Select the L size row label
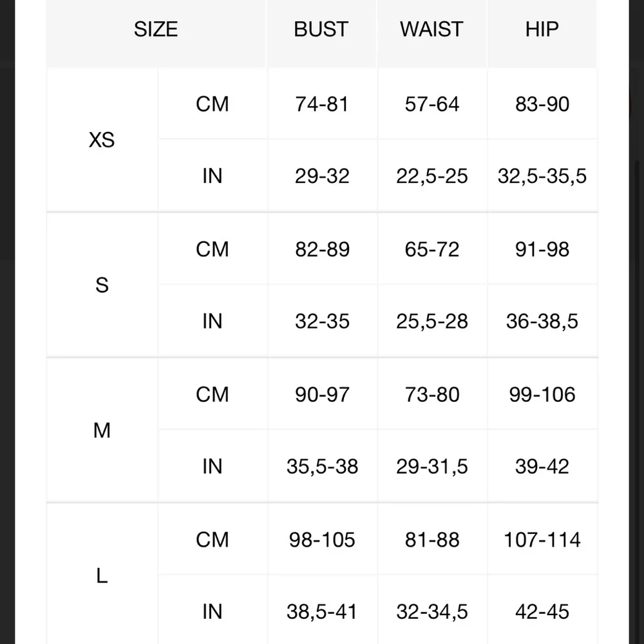The image size is (644, 644). (x=102, y=576)
